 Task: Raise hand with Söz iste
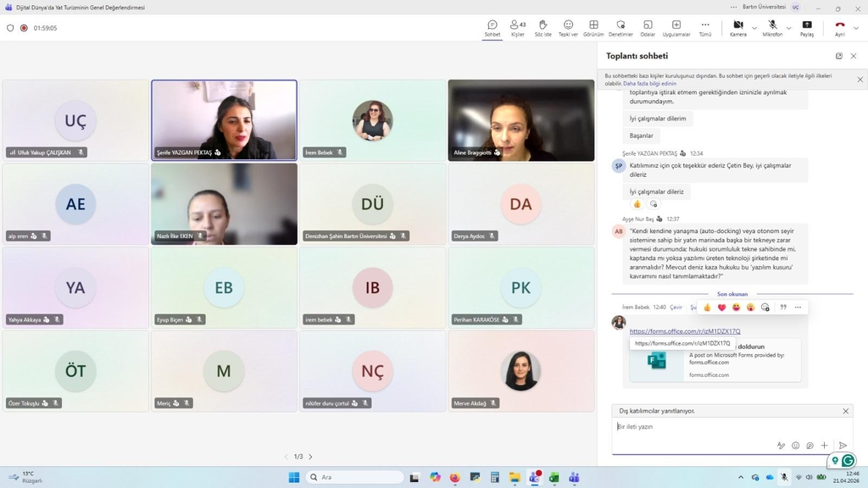(x=542, y=28)
